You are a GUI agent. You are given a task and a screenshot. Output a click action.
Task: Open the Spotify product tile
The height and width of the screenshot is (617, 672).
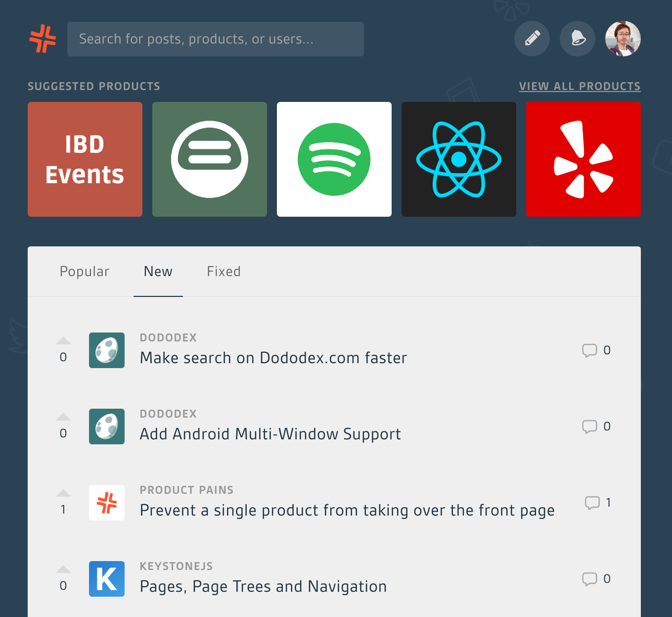[x=334, y=159]
